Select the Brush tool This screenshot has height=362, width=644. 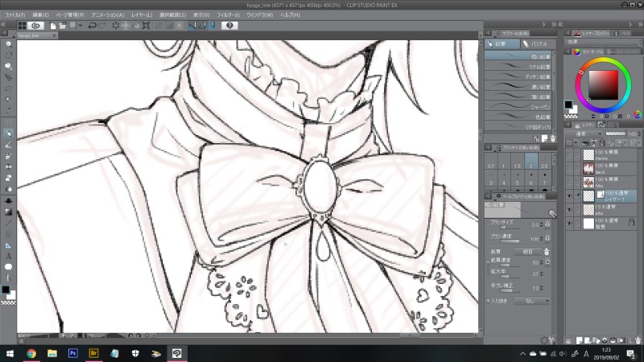tap(8, 145)
